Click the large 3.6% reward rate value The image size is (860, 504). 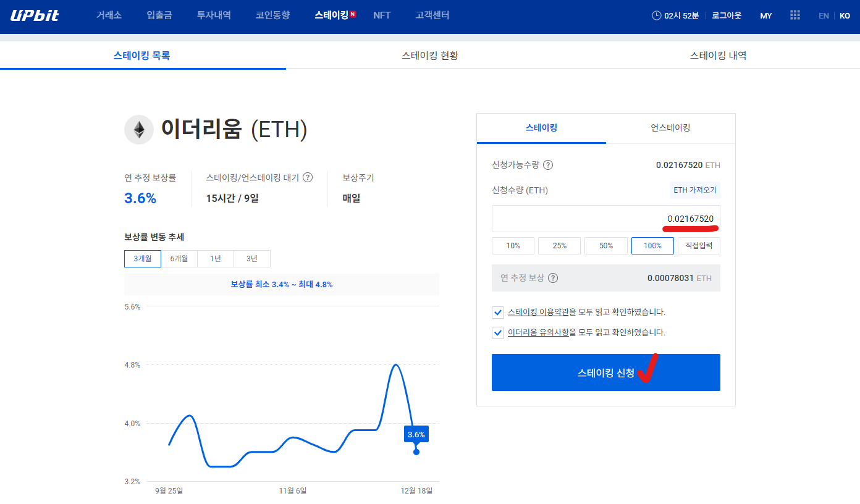(140, 198)
